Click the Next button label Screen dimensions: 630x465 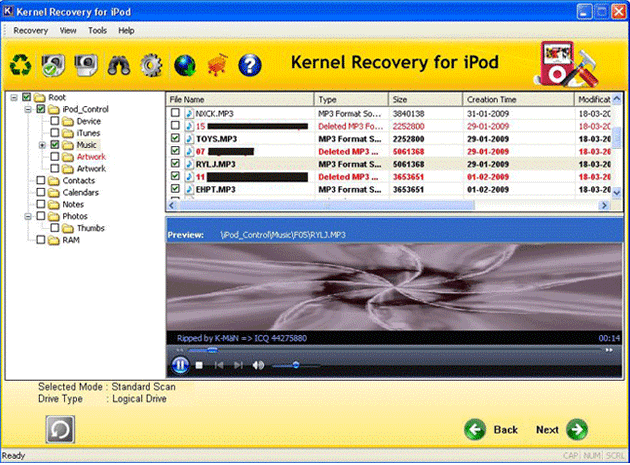547,430
